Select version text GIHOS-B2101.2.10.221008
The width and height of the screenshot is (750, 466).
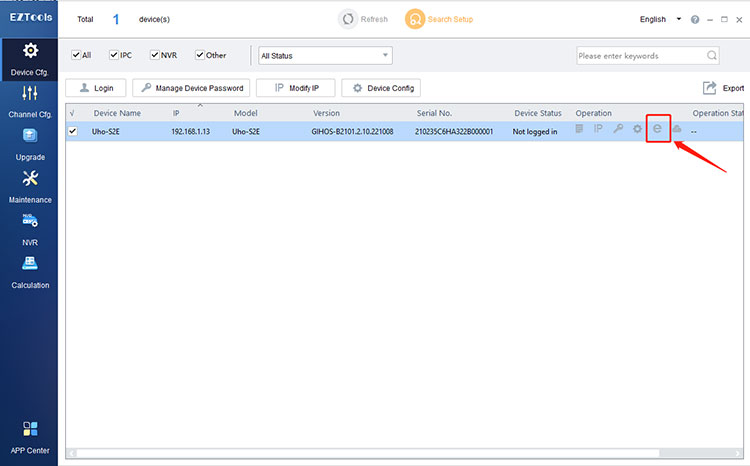[x=352, y=132]
